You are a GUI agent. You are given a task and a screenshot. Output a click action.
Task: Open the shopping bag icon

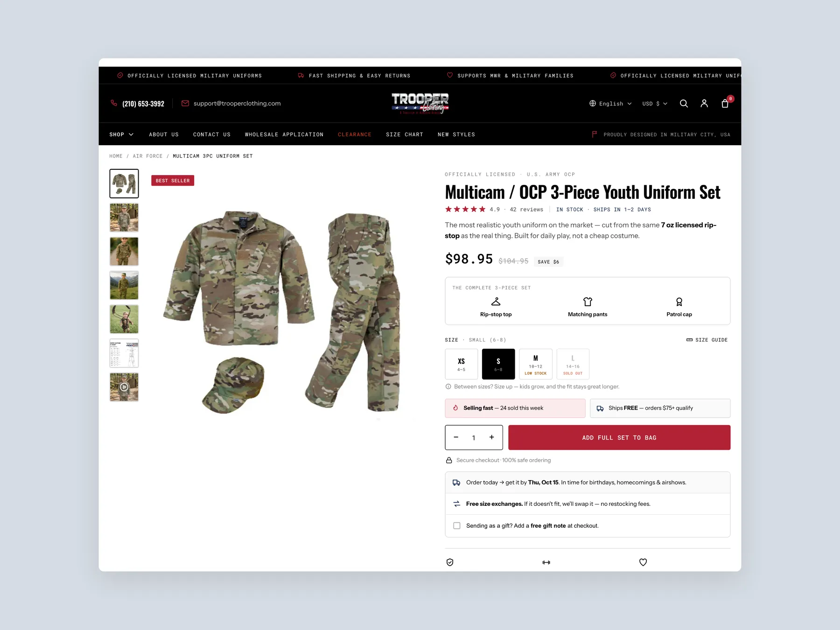click(x=725, y=104)
